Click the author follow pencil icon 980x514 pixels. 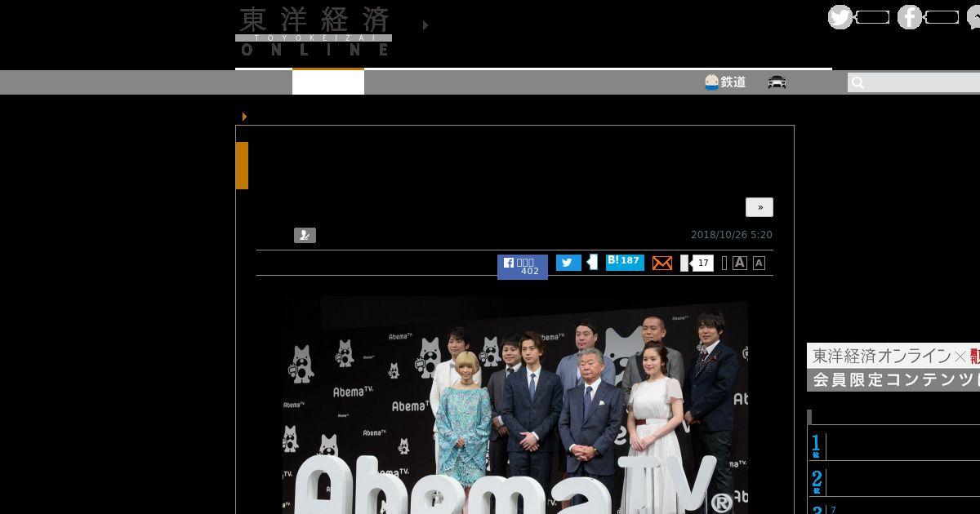(x=305, y=235)
